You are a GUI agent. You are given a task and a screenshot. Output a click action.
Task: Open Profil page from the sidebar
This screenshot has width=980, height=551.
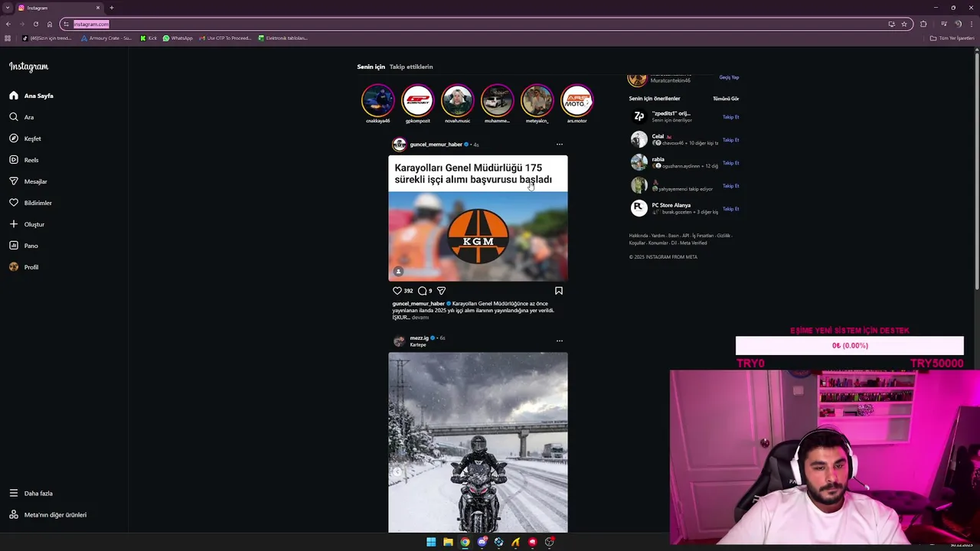pos(24,267)
